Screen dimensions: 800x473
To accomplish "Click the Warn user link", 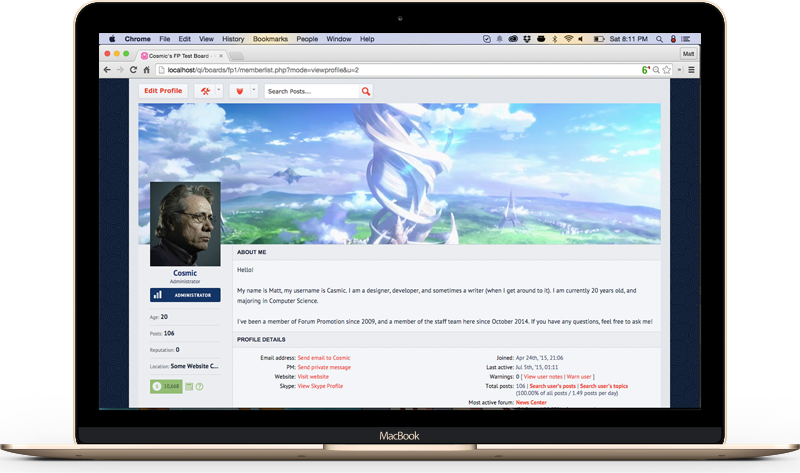I will click(x=579, y=377).
